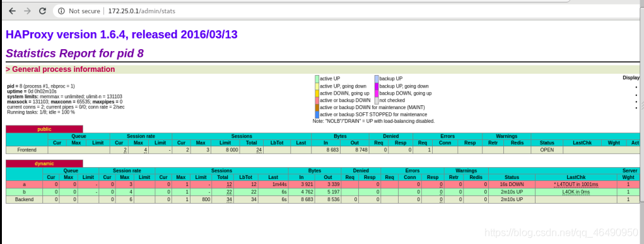Click the 'Warnings' header in dynamic table
The height and width of the screenshot is (244, 644).
(x=466, y=170)
